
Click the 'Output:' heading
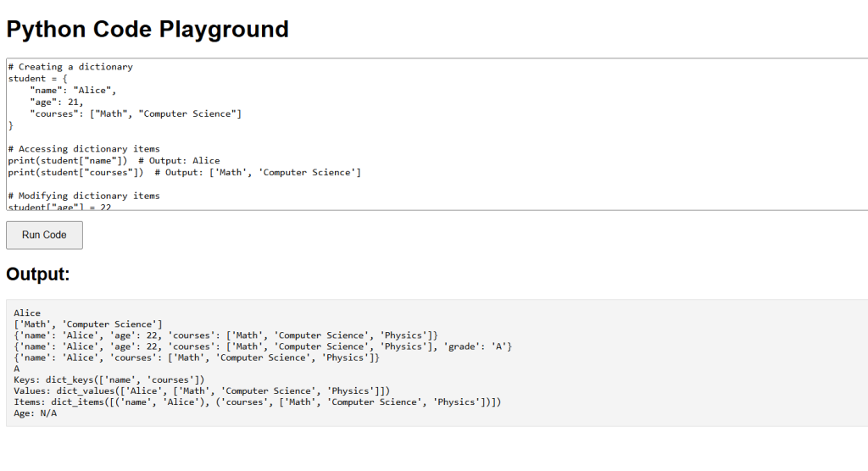click(38, 274)
